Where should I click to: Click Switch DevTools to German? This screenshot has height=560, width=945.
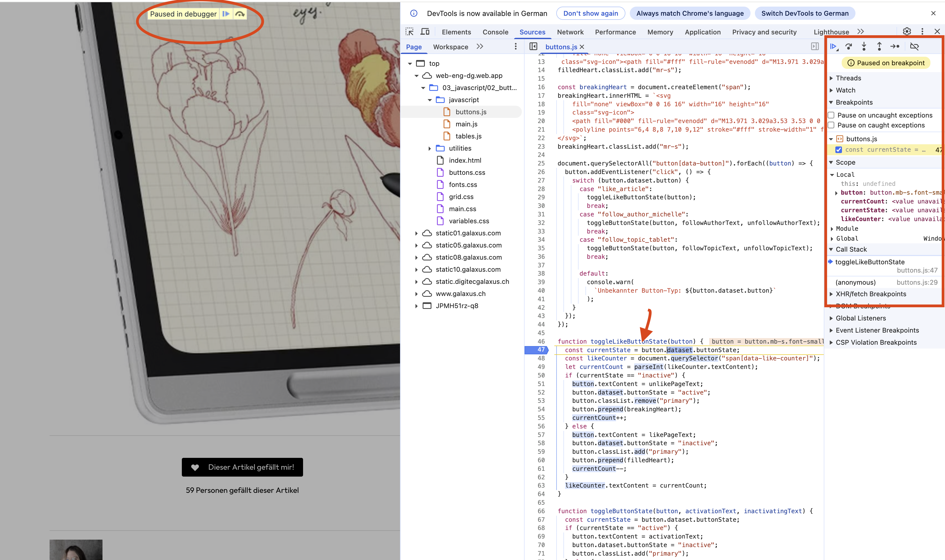click(804, 13)
